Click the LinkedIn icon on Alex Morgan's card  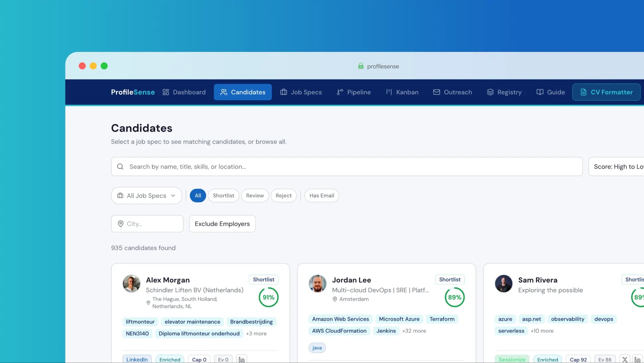(x=242, y=359)
